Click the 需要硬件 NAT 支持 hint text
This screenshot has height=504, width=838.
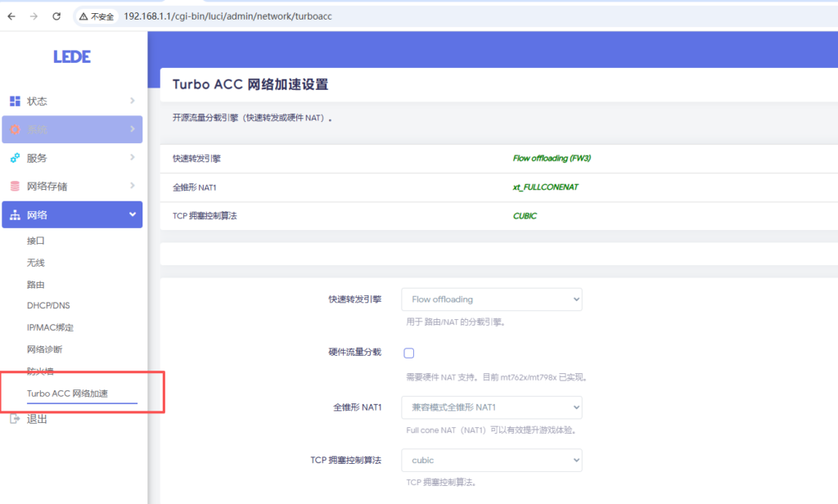click(497, 377)
